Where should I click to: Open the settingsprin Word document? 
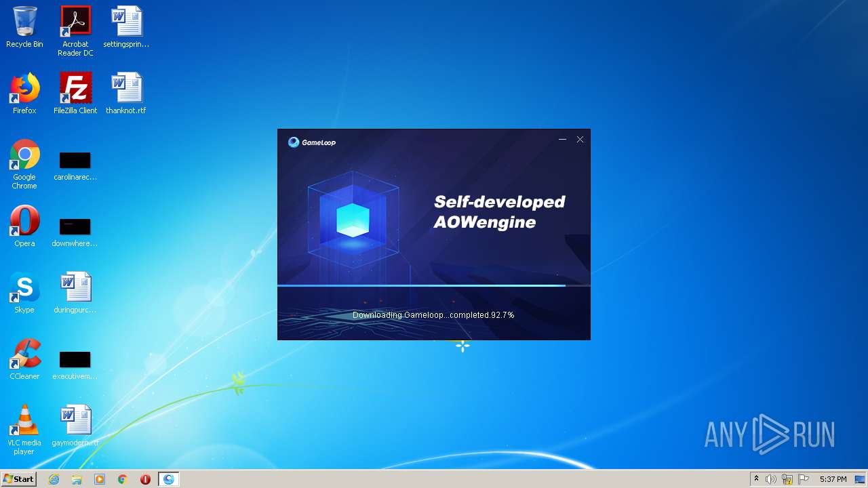click(126, 27)
